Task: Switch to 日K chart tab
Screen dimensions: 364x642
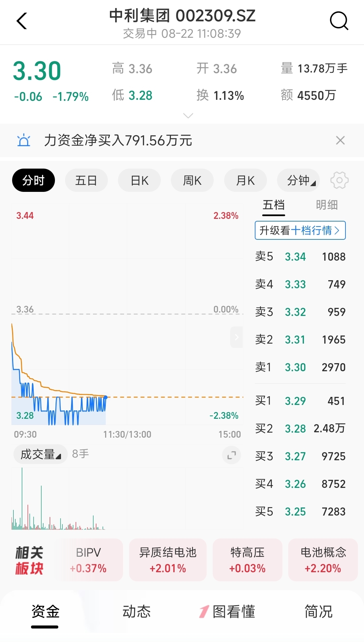Action: point(139,180)
